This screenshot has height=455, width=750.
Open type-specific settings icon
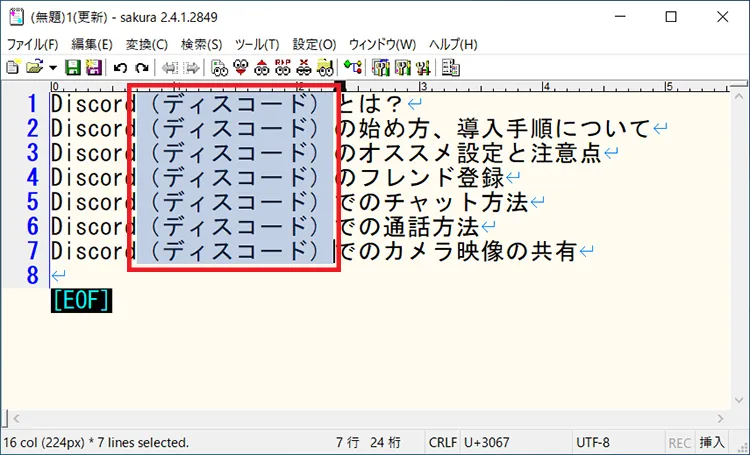pyautogui.click(x=402, y=67)
